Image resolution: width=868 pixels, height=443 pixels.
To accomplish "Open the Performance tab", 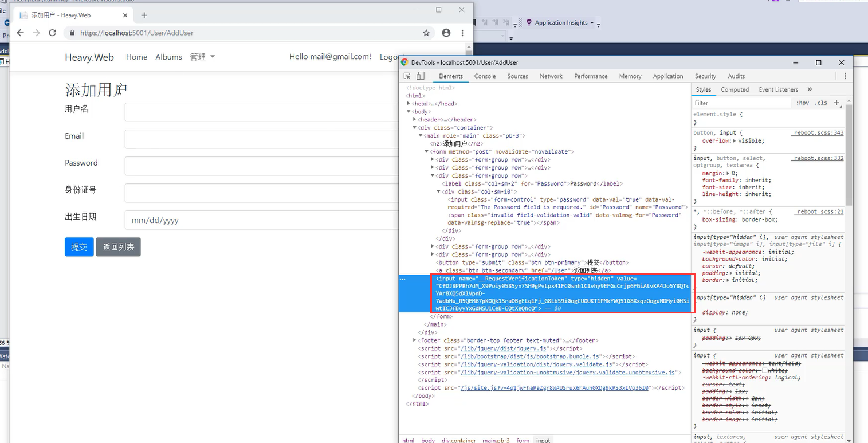I will pos(591,76).
